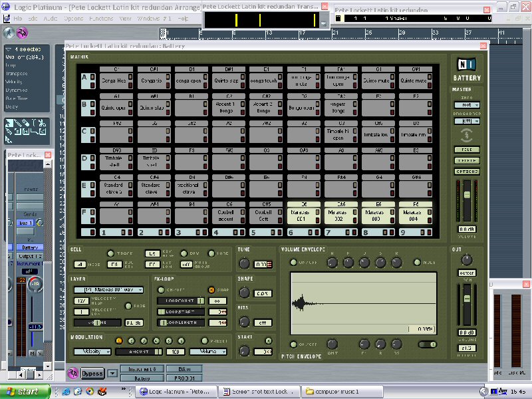This screenshot has width=532, height=399.
Task: Select the Pencil tool in Logic's toolbox
Action: pyautogui.click(x=18, y=124)
